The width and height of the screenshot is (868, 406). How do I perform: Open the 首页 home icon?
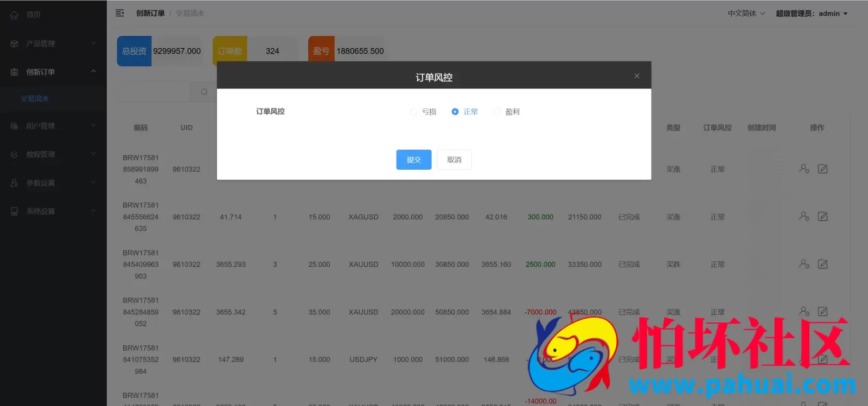[x=15, y=15]
